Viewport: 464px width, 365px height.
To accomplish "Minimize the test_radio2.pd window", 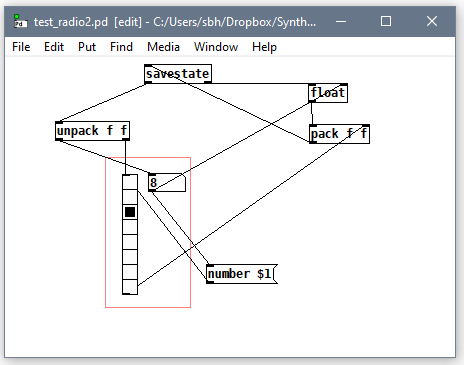I will coord(341,21).
